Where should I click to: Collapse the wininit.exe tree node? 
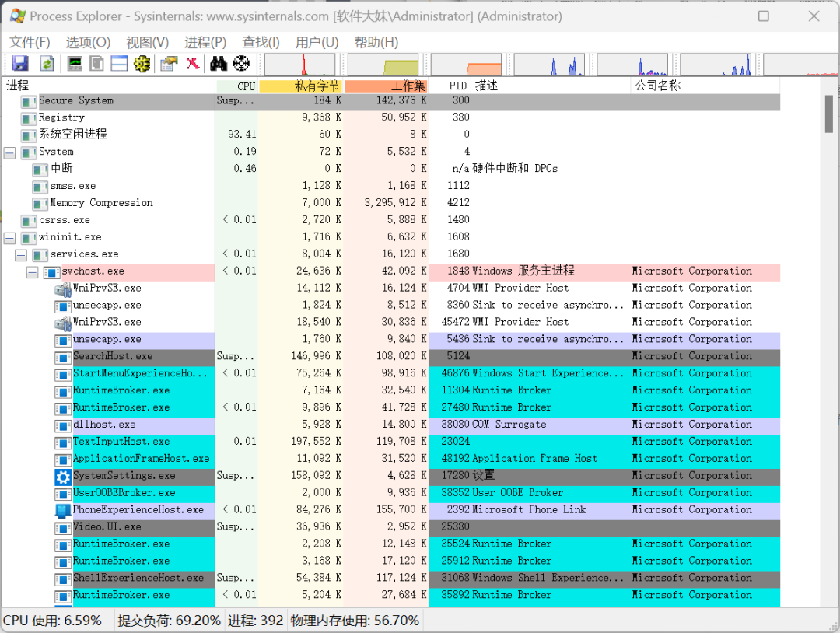point(9,237)
